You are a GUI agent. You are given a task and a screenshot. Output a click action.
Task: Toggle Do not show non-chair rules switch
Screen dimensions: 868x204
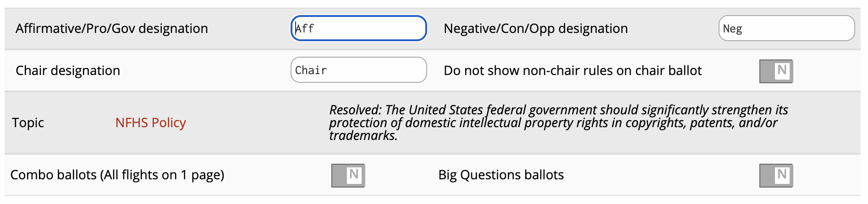776,71
